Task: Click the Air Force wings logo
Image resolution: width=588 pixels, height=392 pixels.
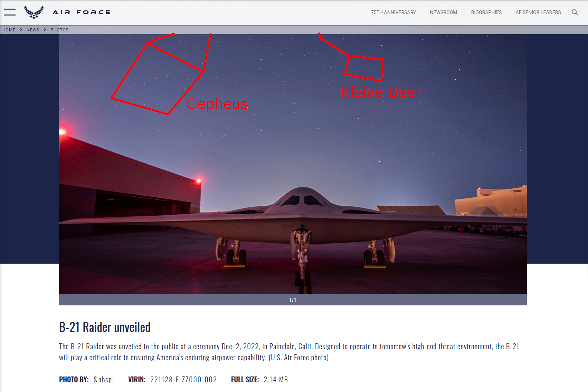Action: coord(34,12)
